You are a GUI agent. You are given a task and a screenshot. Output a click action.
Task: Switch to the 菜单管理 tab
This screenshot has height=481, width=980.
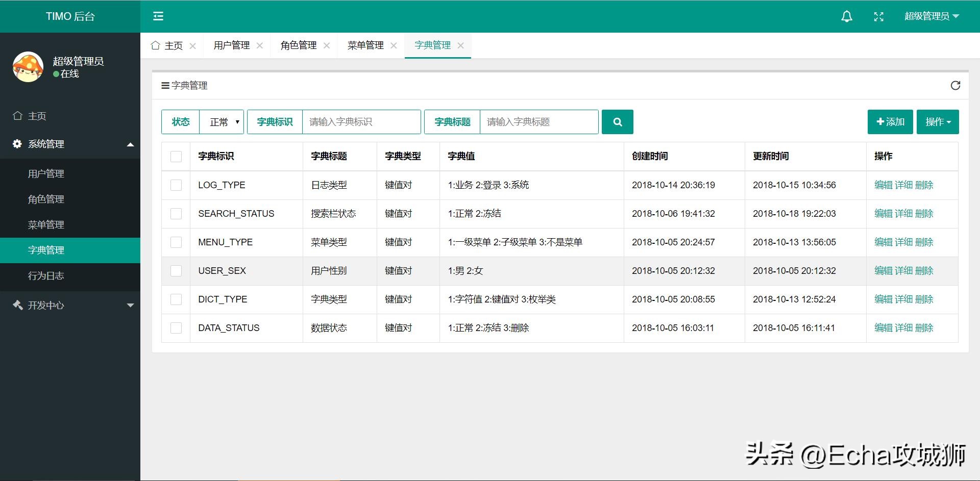point(365,45)
